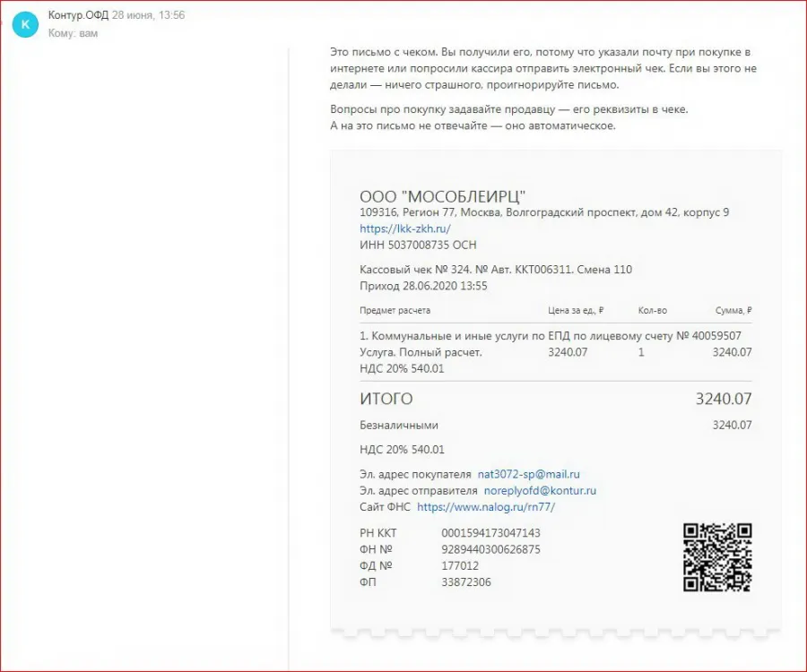Click the ИТОГО label
Viewport: 807px width, 672px height.
[386, 399]
